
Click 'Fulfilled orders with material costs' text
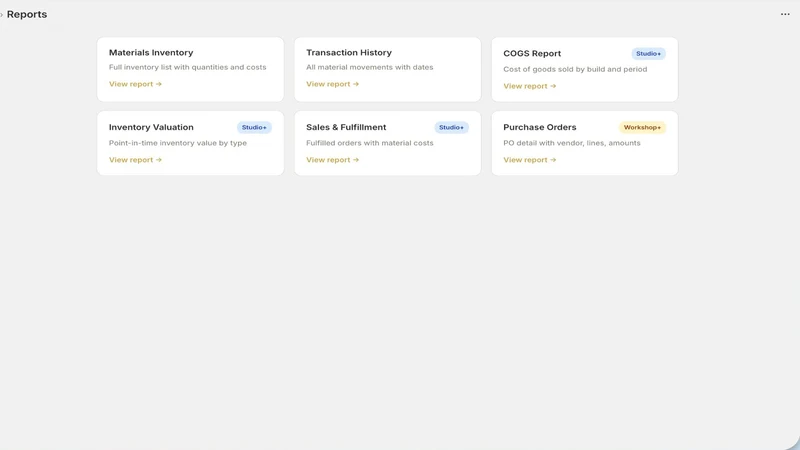point(369,143)
